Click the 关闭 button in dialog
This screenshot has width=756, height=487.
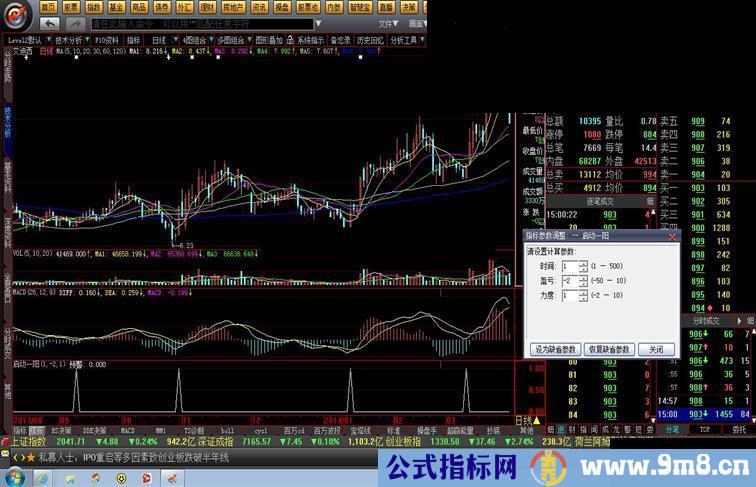click(x=655, y=350)
